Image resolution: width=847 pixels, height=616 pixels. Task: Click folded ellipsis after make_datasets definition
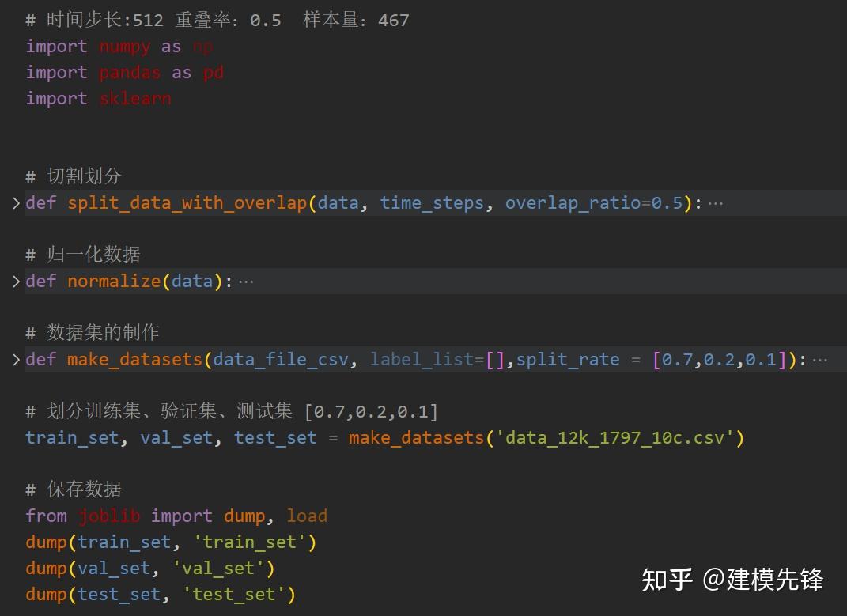[820, 361]
